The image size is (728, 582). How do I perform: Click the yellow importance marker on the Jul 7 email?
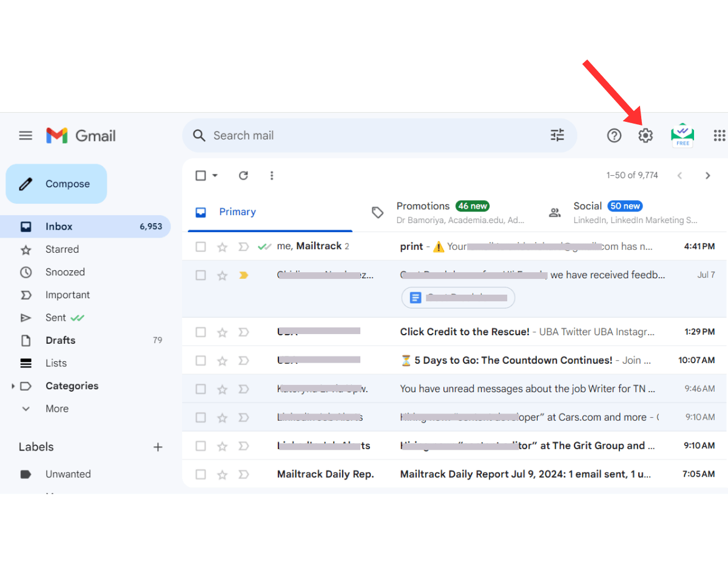244,275
